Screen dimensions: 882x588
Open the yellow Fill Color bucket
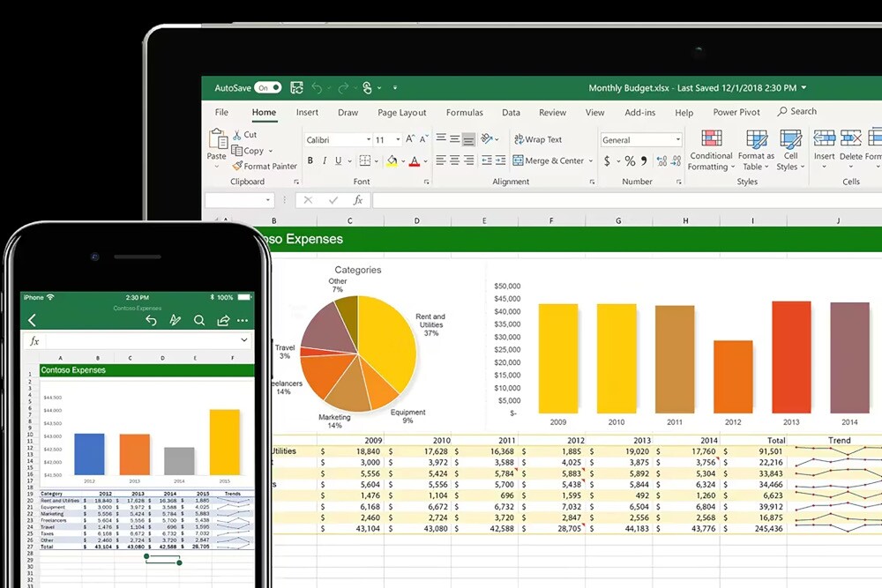point(392,161)
